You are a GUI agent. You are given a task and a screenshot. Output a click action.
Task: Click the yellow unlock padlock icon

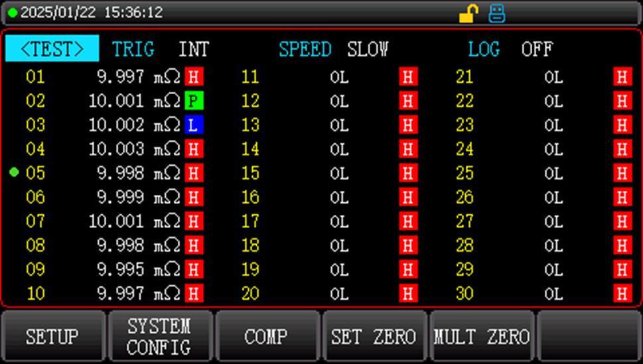click(x=469, y=13)
